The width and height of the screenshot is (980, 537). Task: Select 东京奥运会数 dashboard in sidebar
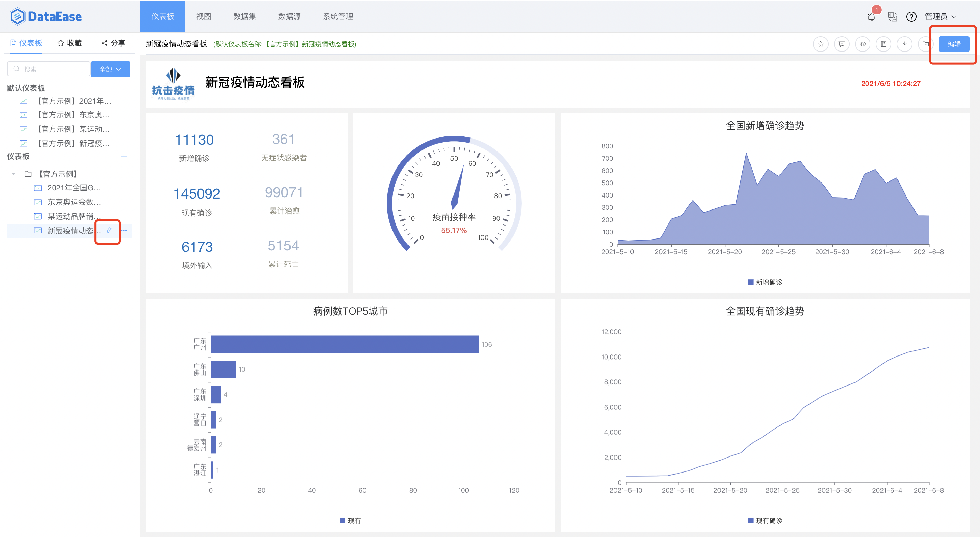click(74, 202)
